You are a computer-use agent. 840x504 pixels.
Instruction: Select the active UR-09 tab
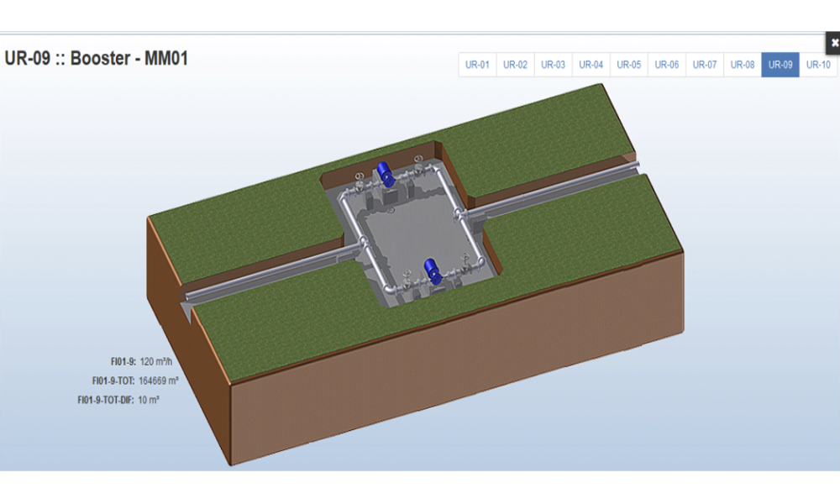click(780, 65)
